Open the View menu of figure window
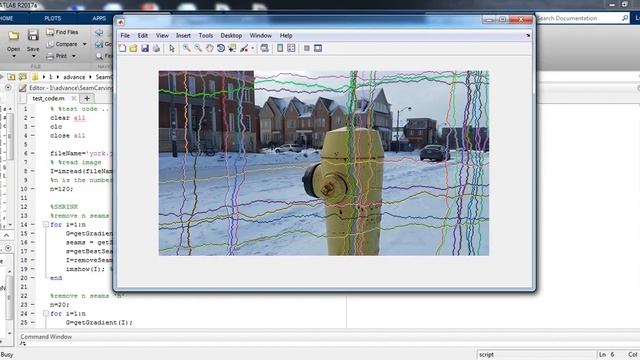Viewport: 640px width, 360px height. [x=162, y=36]
